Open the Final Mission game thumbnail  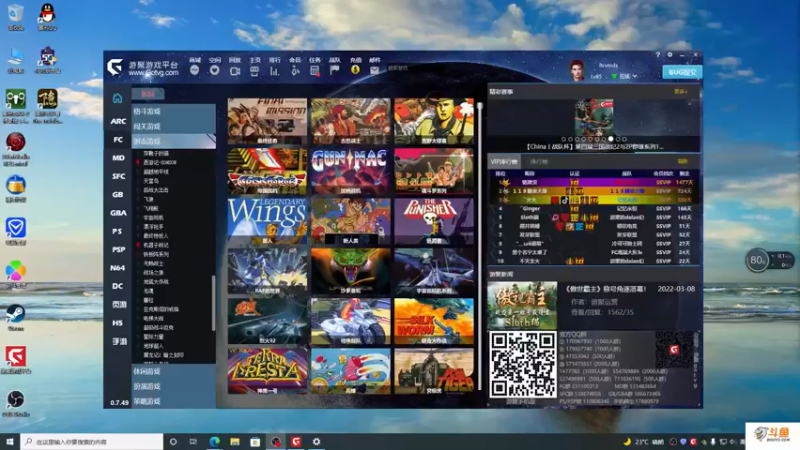click(x=267, y=121)
